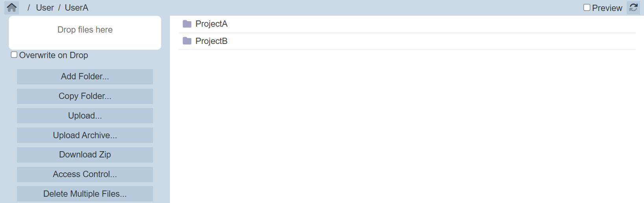Toggle the Overwrite on Drop checkbox

14,55
